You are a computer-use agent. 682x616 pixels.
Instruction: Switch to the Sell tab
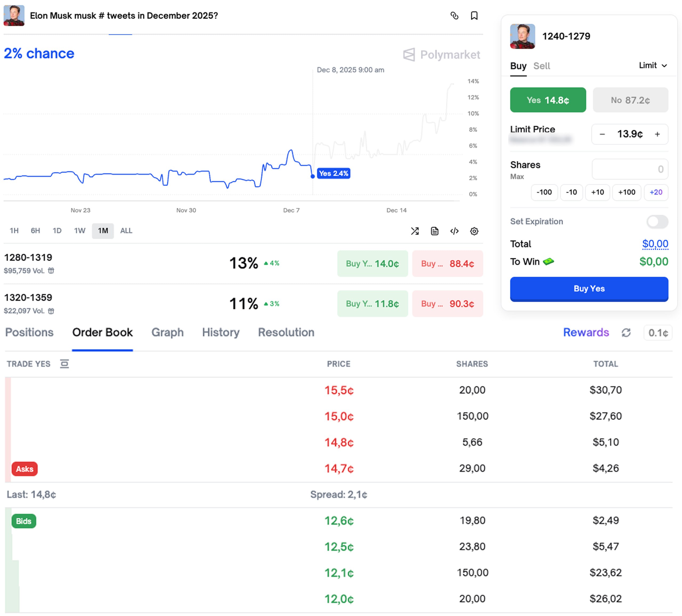point(541,66)
